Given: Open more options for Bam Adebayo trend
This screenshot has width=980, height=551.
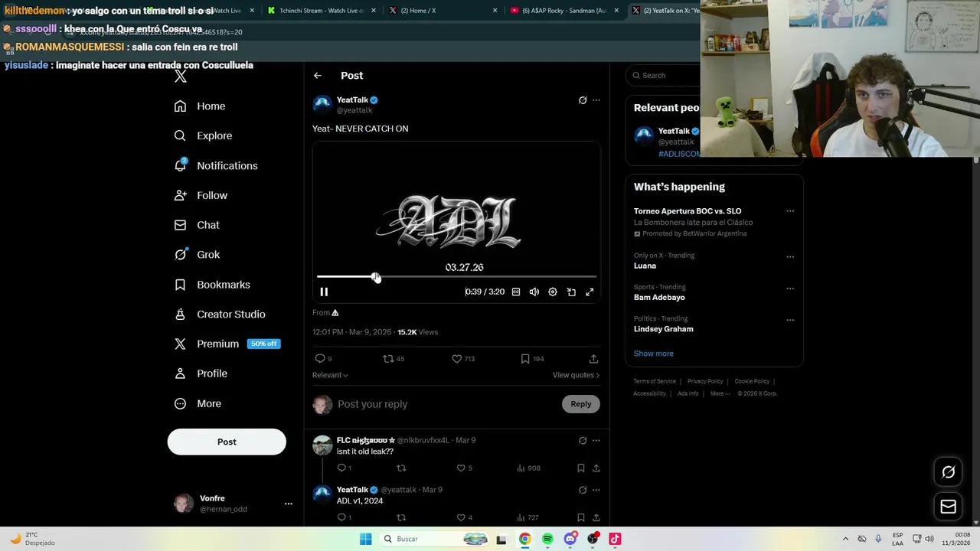Looking at the screenshot, I should [790, 289].
